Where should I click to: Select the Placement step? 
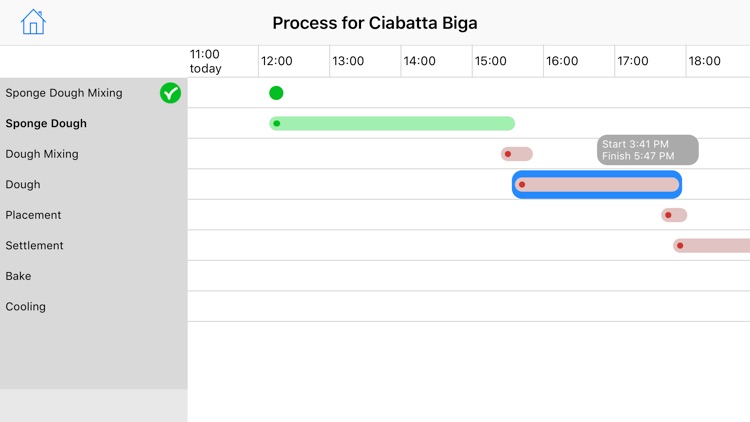tap(33, 215)
